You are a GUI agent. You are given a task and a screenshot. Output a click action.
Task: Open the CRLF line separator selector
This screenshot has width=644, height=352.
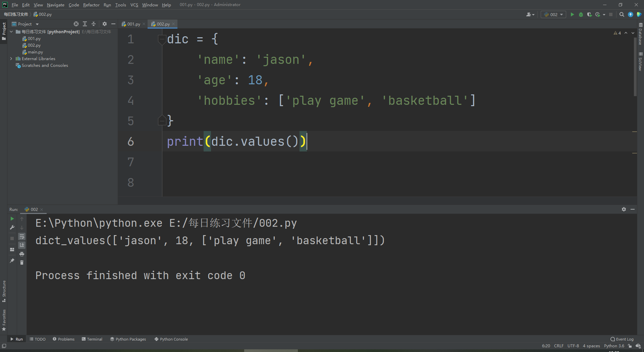559,346
